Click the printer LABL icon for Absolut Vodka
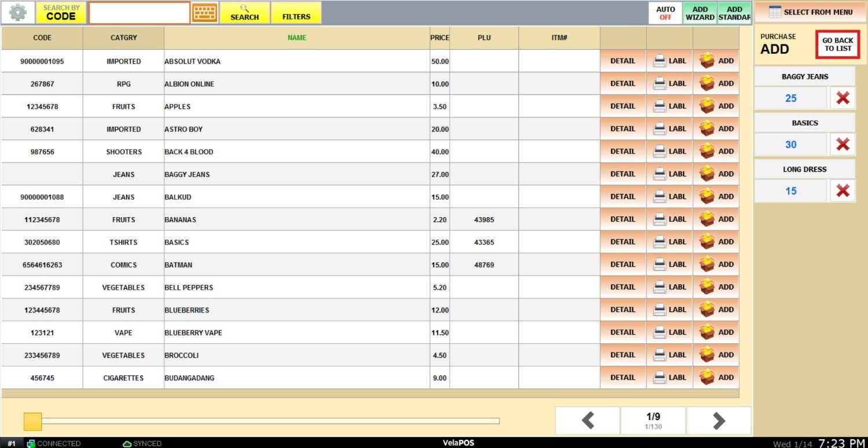The height and width of the screenshot is (448, 868). 660,61
